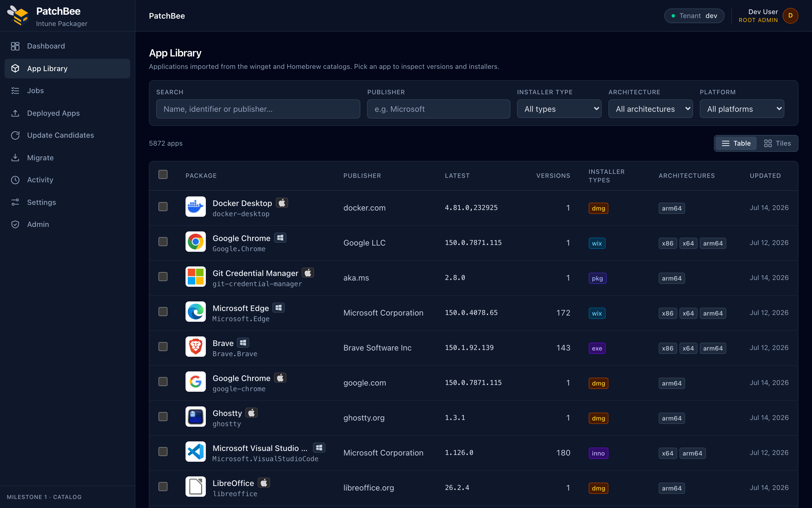Click the LibreOffice document app icon
The image size is (812, 508).
(196, 487)
